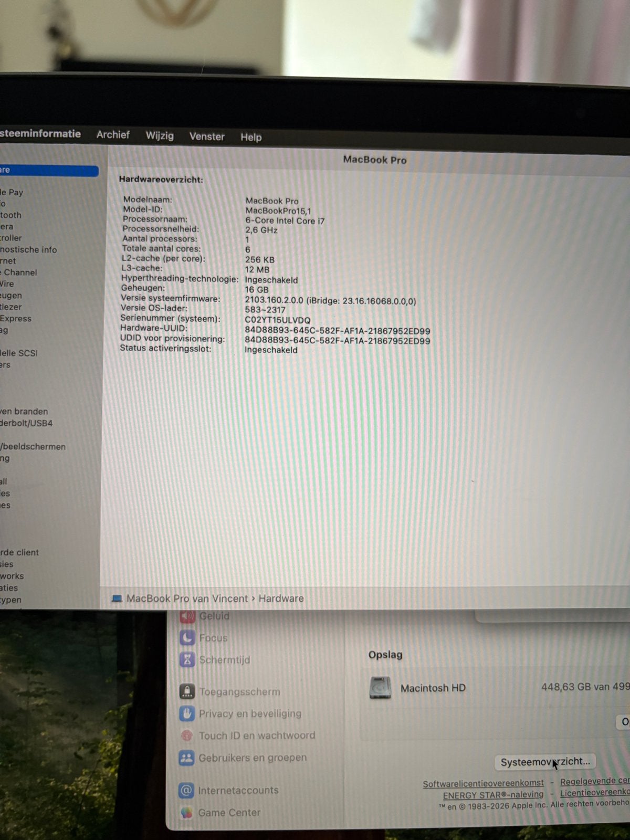Click the processor speed value '2,6 GHz'

261,230
